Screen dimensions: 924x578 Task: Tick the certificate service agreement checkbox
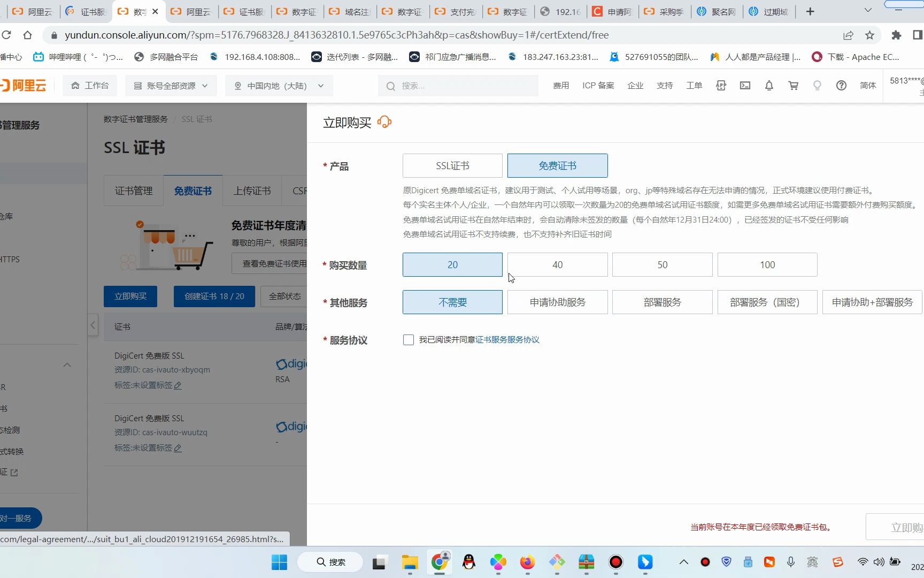coord(409,340)
